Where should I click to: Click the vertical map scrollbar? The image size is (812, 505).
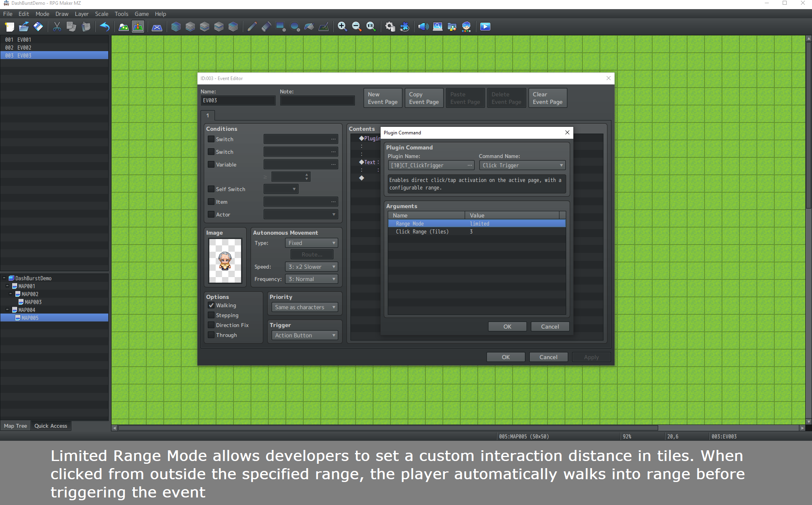[809, 125]
